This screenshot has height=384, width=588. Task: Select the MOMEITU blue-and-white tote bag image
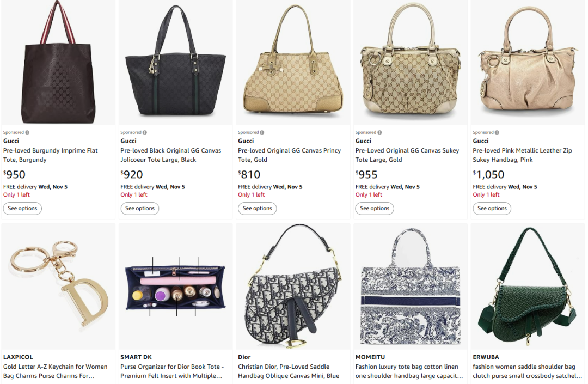coord(410,286)
